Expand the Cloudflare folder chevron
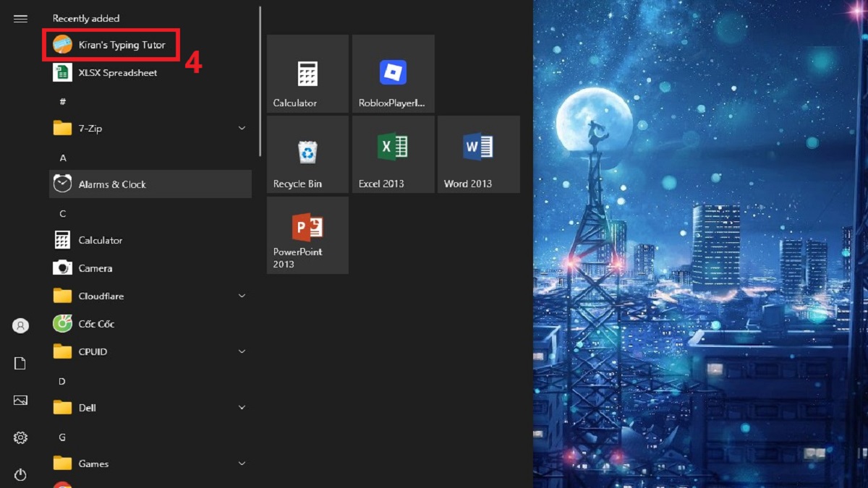 (242, 296)
